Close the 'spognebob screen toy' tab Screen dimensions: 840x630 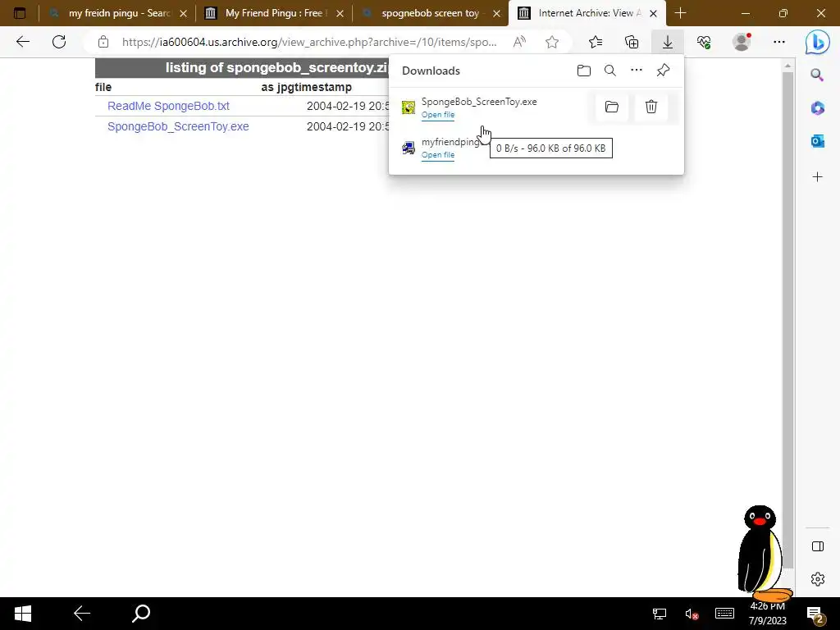496,13
